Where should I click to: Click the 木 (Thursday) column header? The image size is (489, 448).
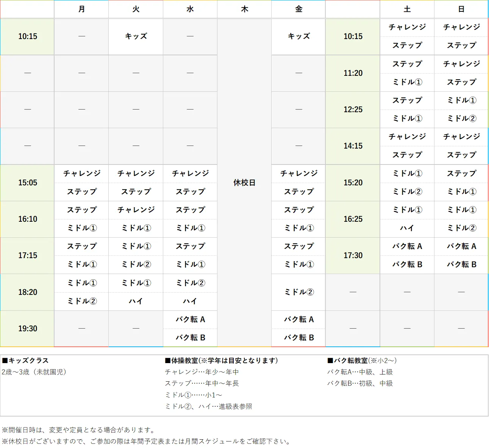click(244, 9)
